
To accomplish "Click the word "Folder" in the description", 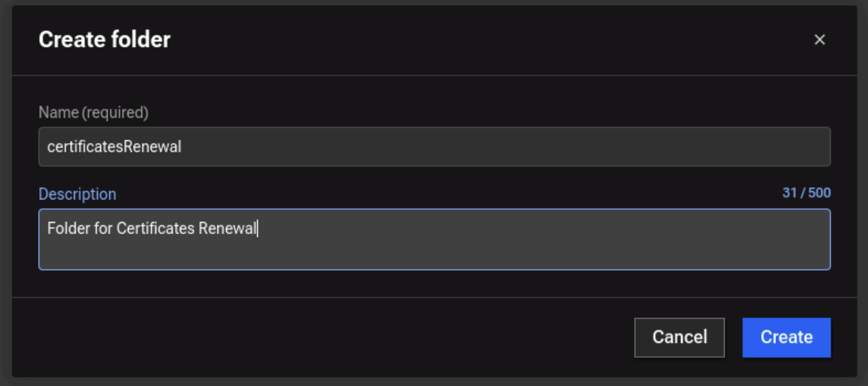I will tap(69, 228).
